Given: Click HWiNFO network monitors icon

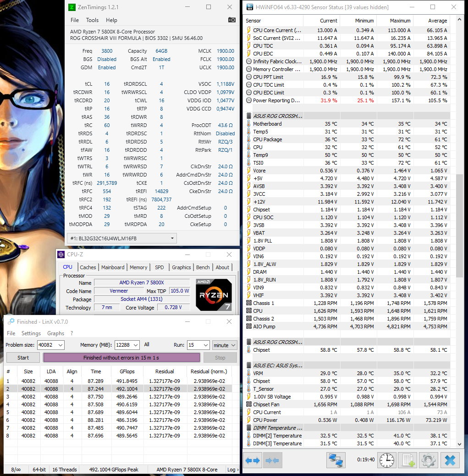Looking at the screenshot, I should (336, 460).
